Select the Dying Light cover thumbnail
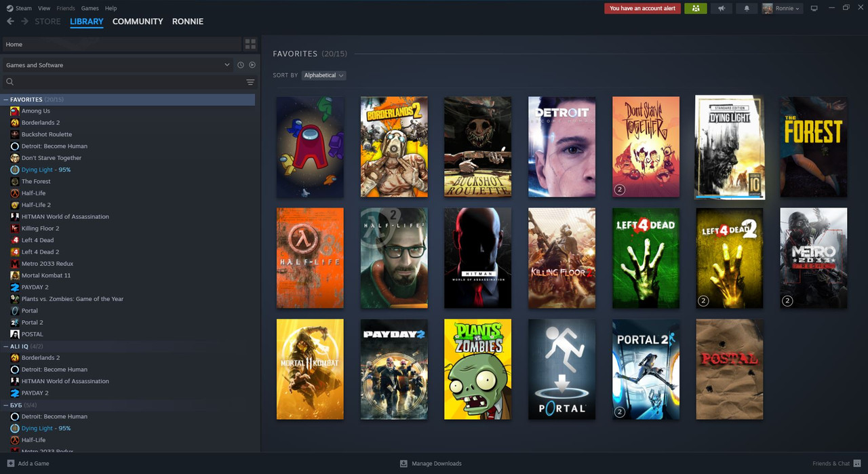Viewport: 868px width, 474px height. tap(730, 146)
